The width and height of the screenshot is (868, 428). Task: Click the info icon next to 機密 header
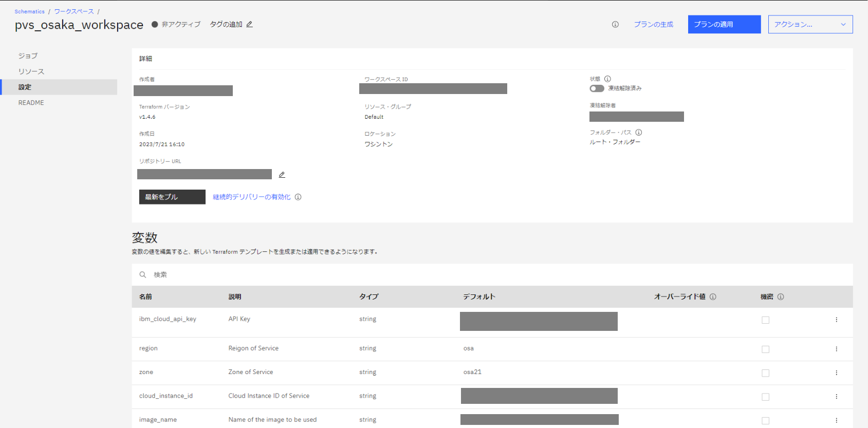[x=781, y=296]
